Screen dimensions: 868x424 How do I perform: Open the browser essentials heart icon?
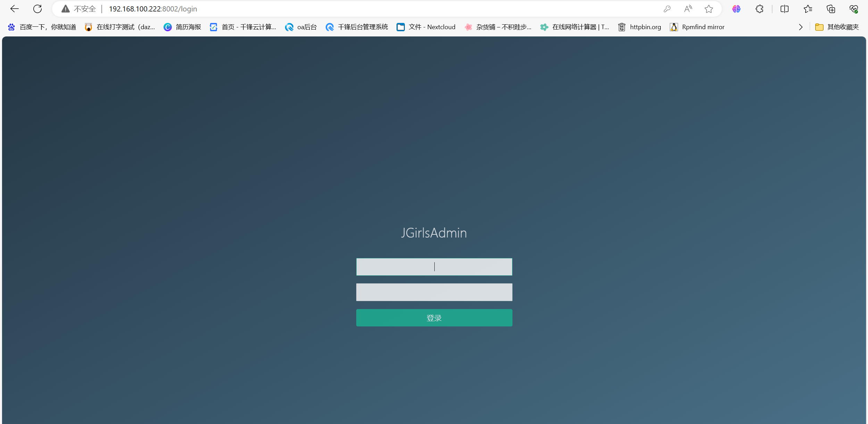click(854, 9)
